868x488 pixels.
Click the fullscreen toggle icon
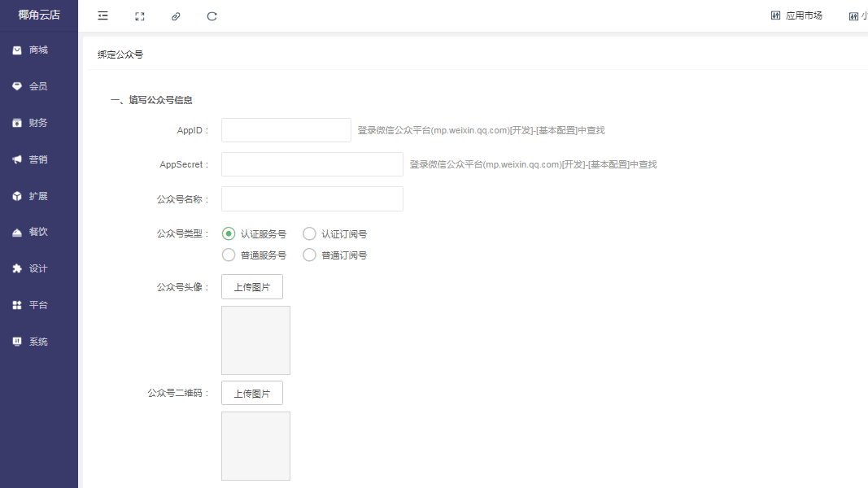(140, 16)
